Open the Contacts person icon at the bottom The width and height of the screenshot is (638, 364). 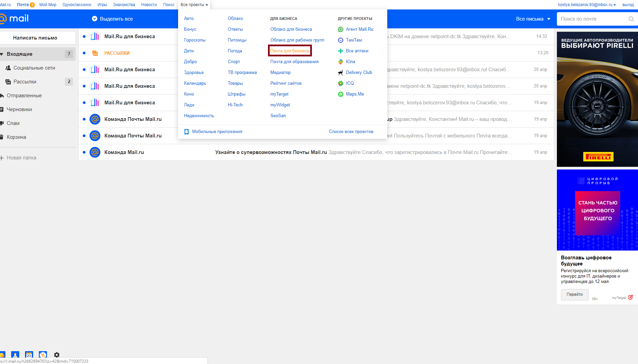coord(15,355)
